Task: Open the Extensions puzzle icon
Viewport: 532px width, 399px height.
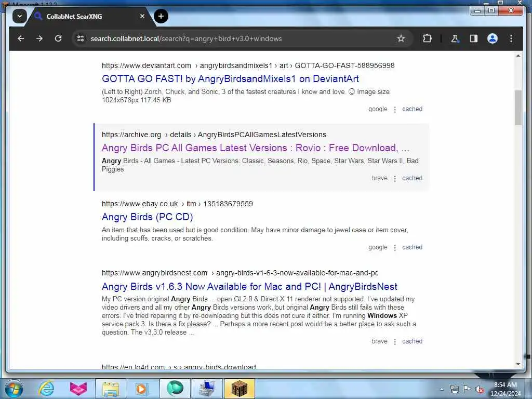Action: (427, 38)
